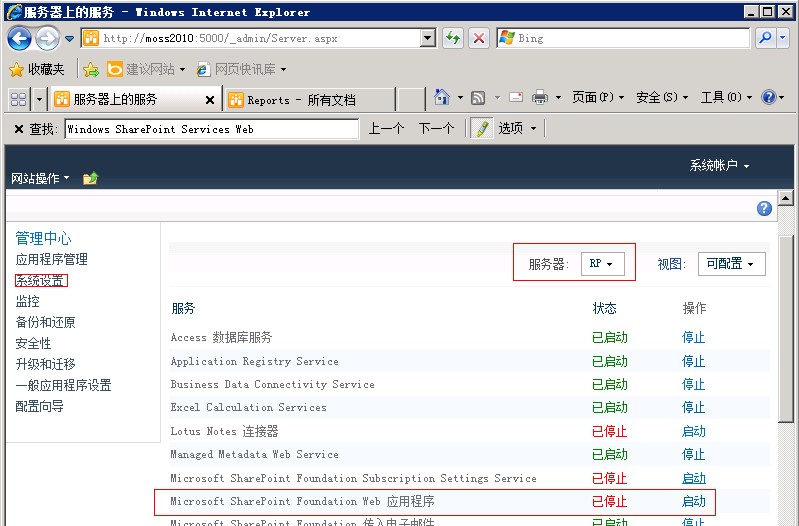Viewport: 799px width, 526px height.
Task: Go forward with the browser Forward arrow
Action: [x=47, y=38]
